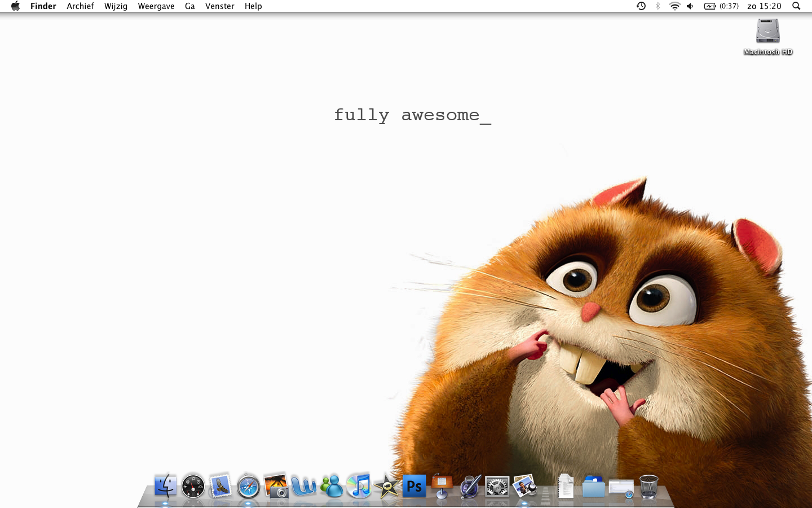Viewport: 812px width, 508px height.
Task: Open the Venster menu
Action: [220, 6]
